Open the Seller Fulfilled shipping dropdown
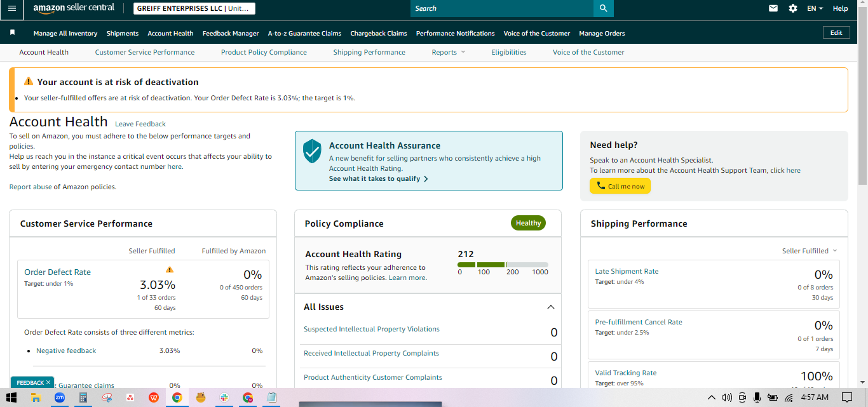Image resolution: width=868 pixels, height=407 pixels. 810,251
